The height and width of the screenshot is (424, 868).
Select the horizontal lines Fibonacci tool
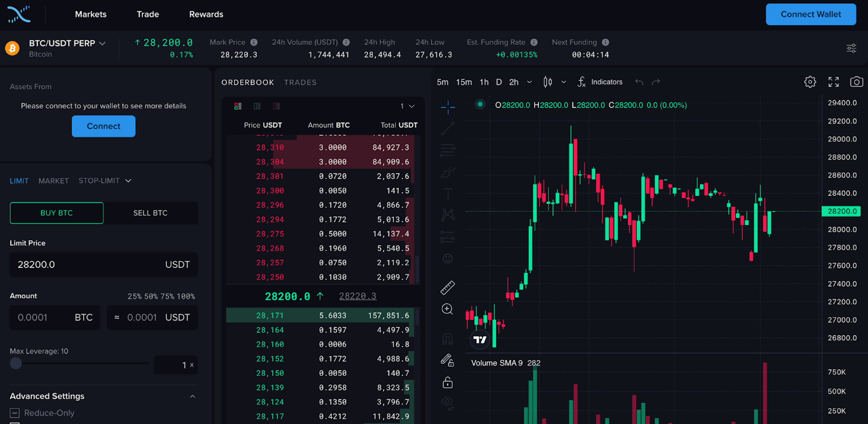tap(447, 150)
